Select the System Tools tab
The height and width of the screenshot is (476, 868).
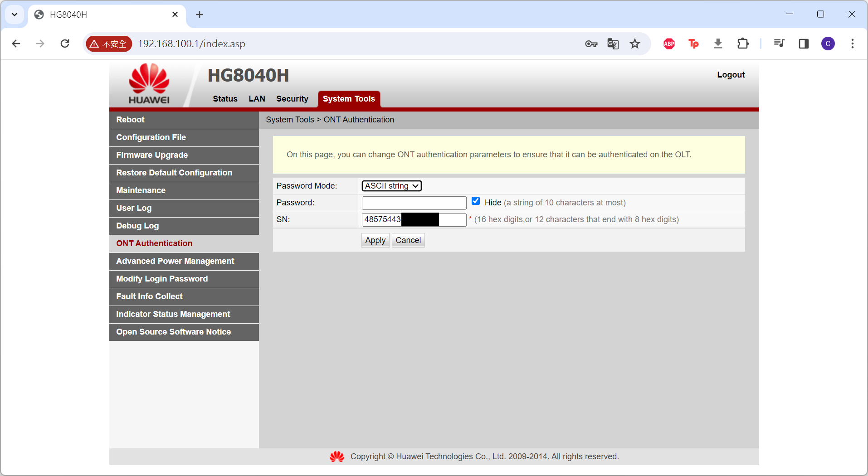349,99
